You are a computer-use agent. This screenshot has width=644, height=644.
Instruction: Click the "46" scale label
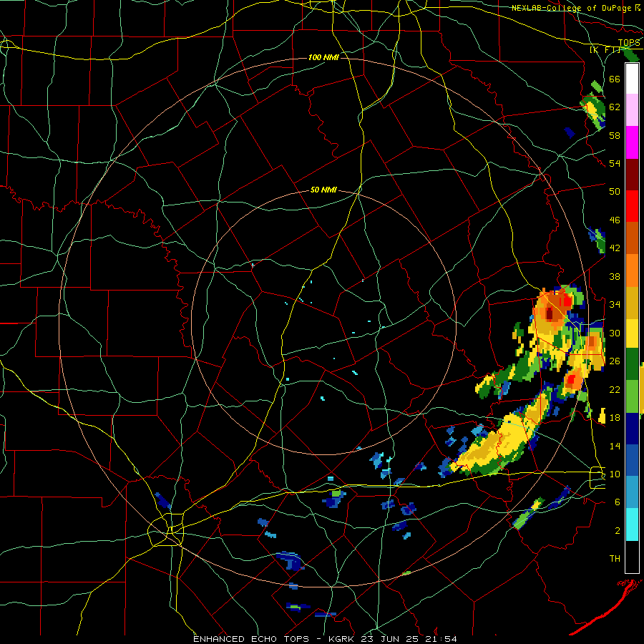pos(615,220)
